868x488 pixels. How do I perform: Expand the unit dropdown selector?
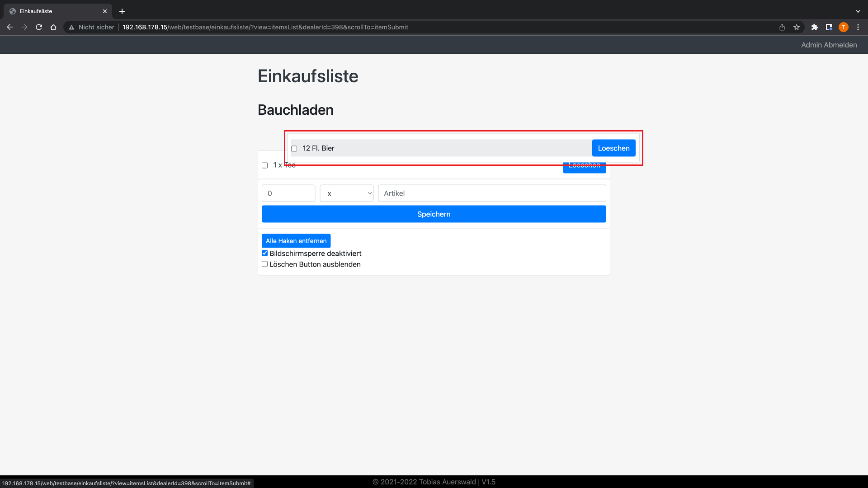pyautogui.click(x=347, y=193)
